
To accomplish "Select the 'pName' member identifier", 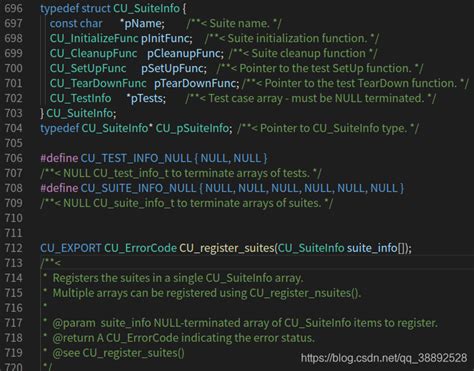I will pyautogui.click(x=143, y=24).
